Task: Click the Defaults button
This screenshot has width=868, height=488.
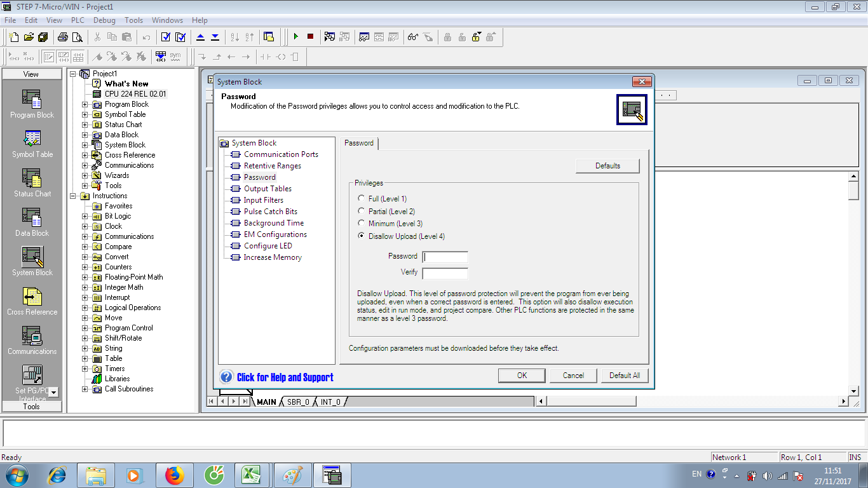Action: pos(607,166)
